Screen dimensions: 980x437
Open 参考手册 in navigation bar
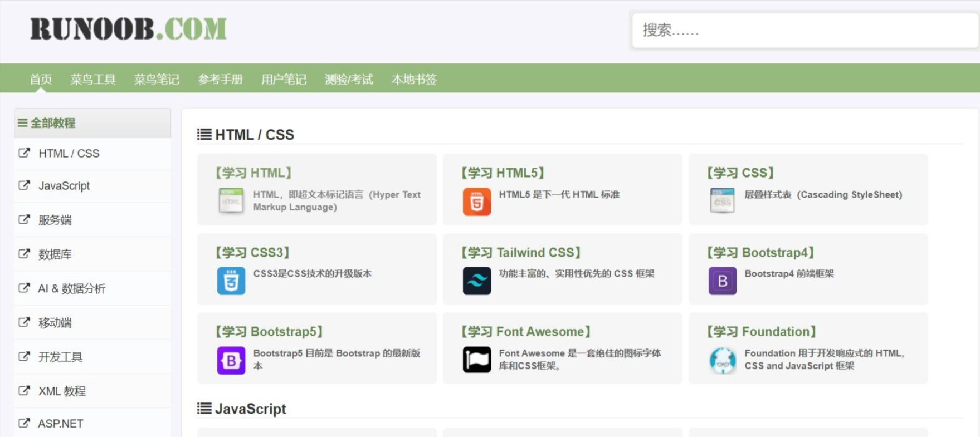221,79
